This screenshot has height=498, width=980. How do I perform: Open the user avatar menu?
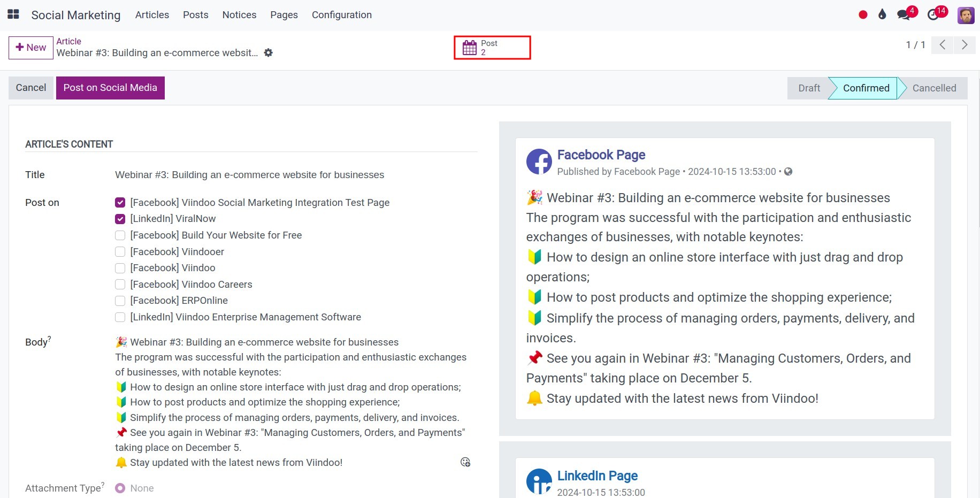[x=966, y=15]
